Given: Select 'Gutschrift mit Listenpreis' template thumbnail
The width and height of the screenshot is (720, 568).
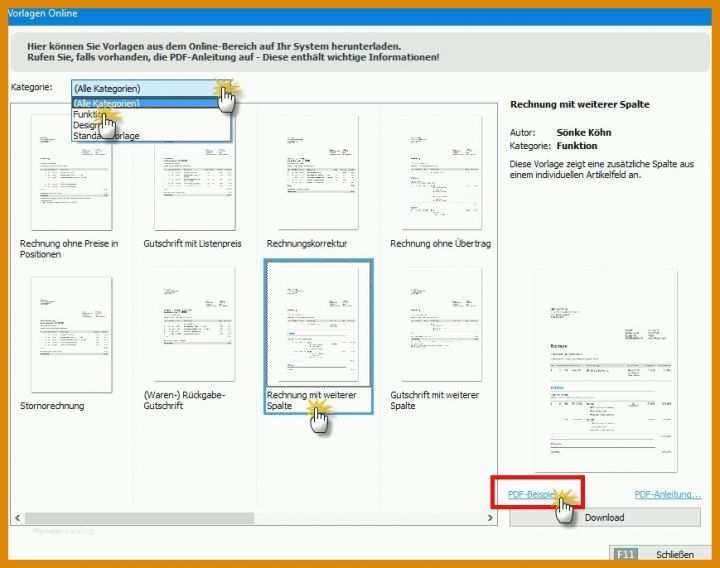Looking at the screenshot, I should point(195,173).
